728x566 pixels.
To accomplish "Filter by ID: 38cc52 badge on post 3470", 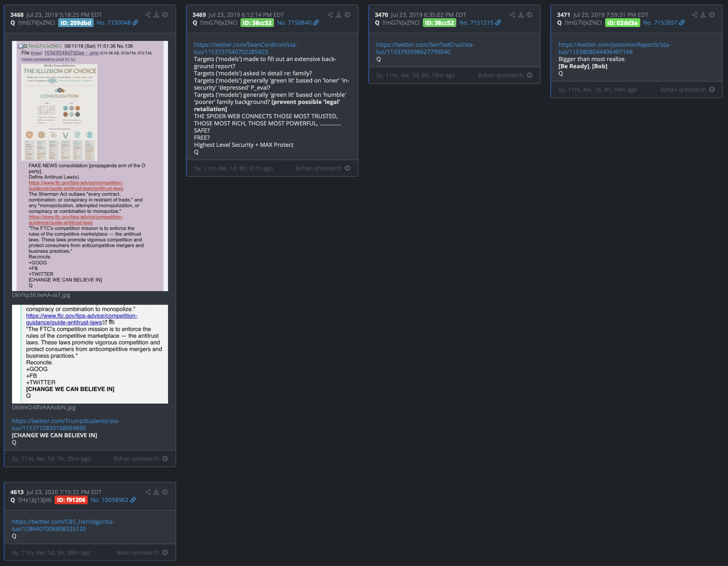I will [x=439, y=23].
